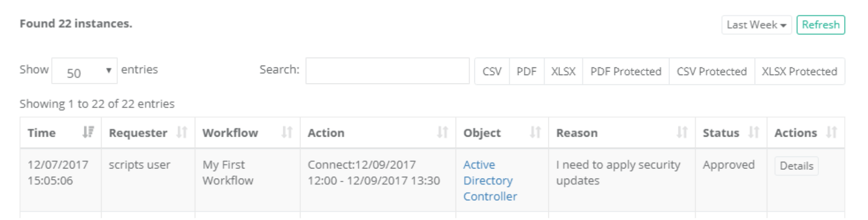This screenshot has width=868, height=220.
Task: Export the table as CSV
Action: (x=492, y=71)
